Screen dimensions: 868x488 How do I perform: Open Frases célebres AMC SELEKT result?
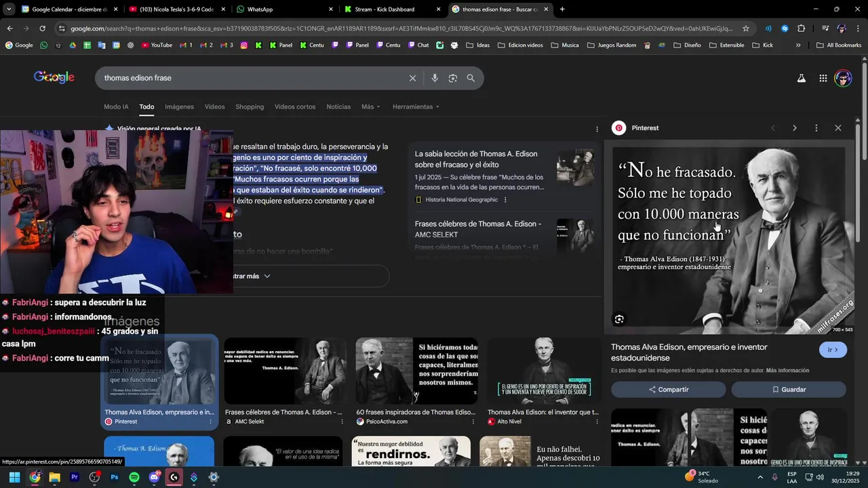click(x=478, y=229)
